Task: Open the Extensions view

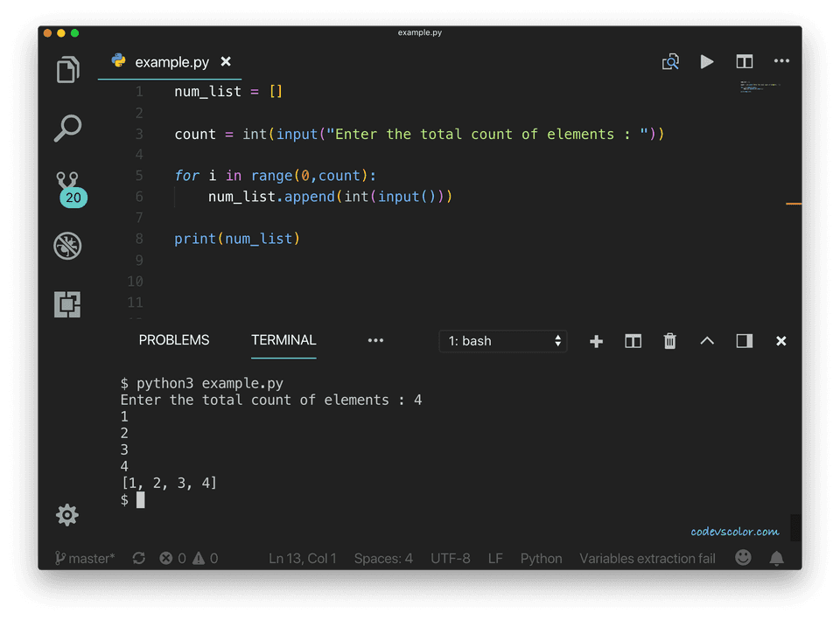Action: coord(67,304)
